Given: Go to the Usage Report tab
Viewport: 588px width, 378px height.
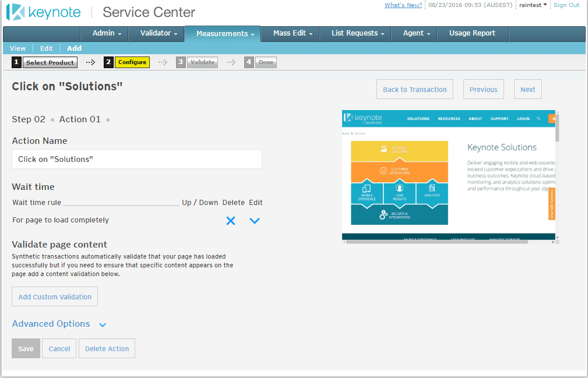Looking at the screenshot, I should pyautogui.click(x=472, y=33).
